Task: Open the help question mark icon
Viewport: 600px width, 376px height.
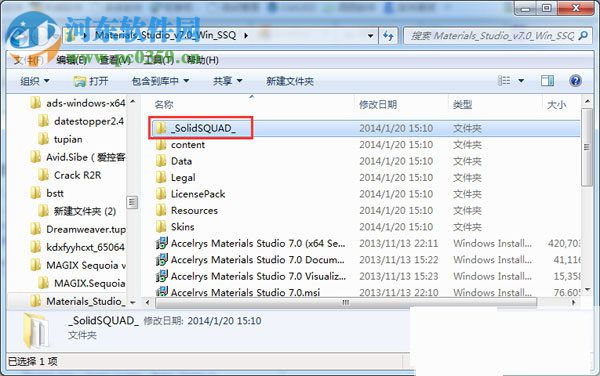Action: (575, 81)
